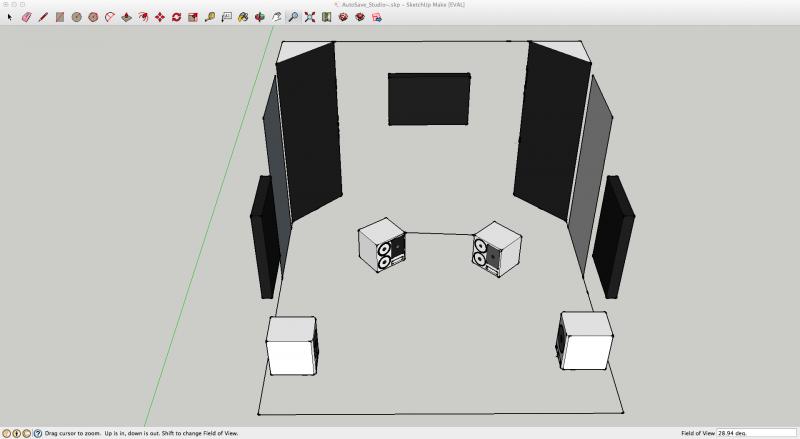Select the Eraser tool
The width and height of the screenshot is (800, 439).
point(27,17)
